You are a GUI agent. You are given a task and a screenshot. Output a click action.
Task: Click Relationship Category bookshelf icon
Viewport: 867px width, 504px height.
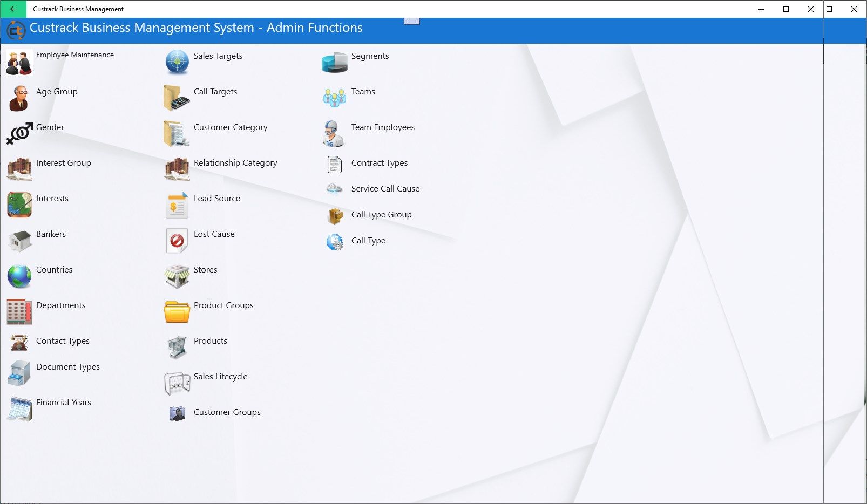pos(177,169)
